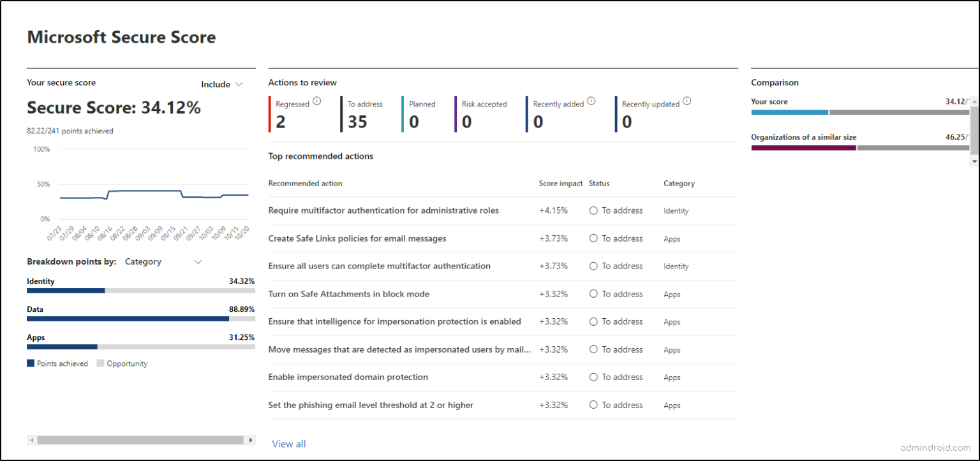Click right arrow of horizontal scrollbar
Screen dimensions: 980x461
pyautogui.click(x=251, y=440)
